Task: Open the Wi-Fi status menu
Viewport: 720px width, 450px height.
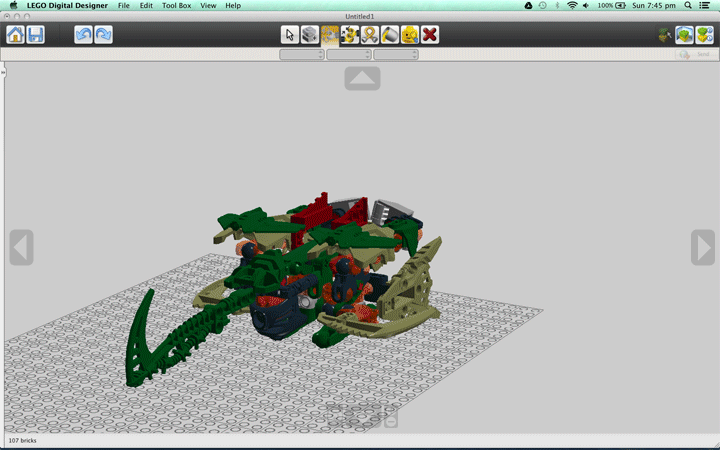Action: point(572,6)
